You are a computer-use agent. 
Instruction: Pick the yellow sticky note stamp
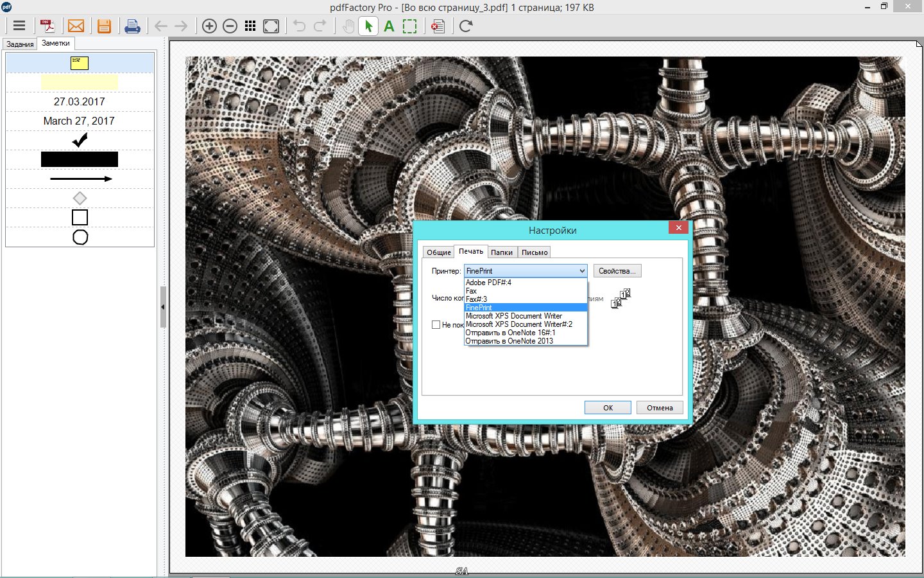click(x=80, y=63)
